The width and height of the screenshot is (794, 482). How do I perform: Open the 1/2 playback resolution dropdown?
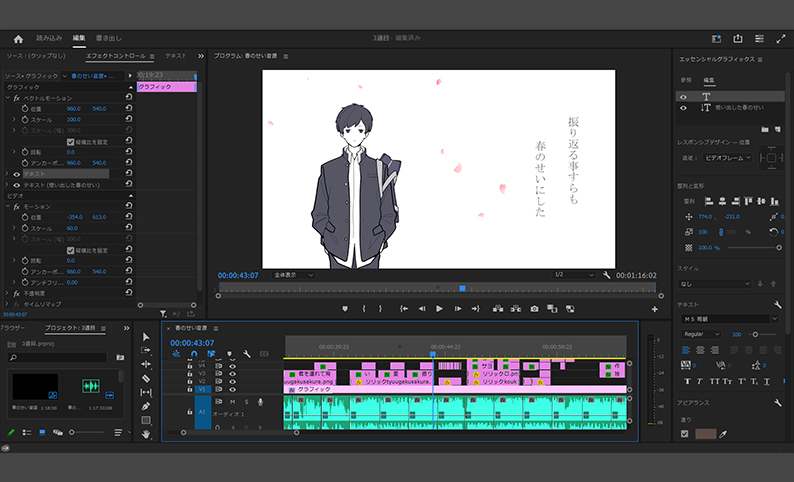coord(574,275)
